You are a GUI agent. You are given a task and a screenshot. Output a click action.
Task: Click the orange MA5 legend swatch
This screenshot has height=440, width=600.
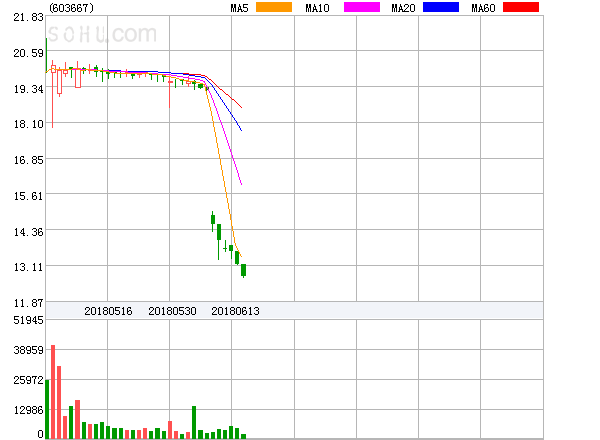[x=274, y=7]
